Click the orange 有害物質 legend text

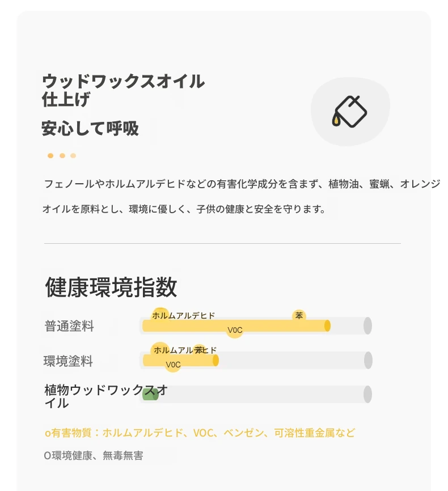click(x=200, y=433)
